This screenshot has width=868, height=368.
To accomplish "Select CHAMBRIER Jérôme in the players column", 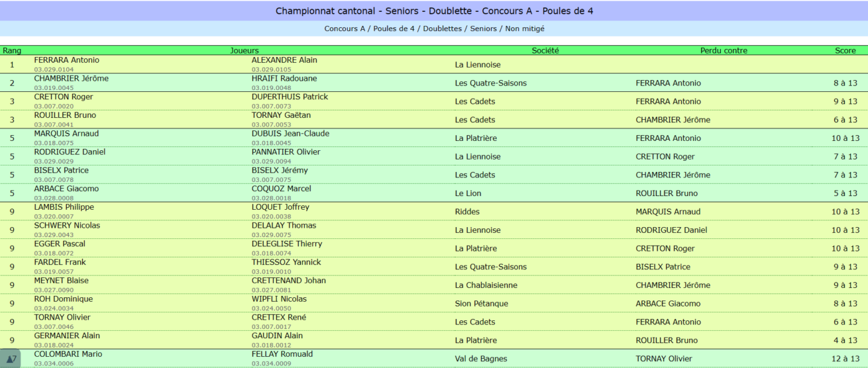I will pos(72,78).
